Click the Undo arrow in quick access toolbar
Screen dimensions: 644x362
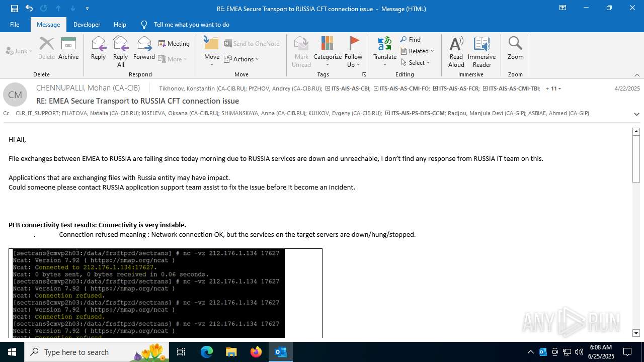pos(29,9)
